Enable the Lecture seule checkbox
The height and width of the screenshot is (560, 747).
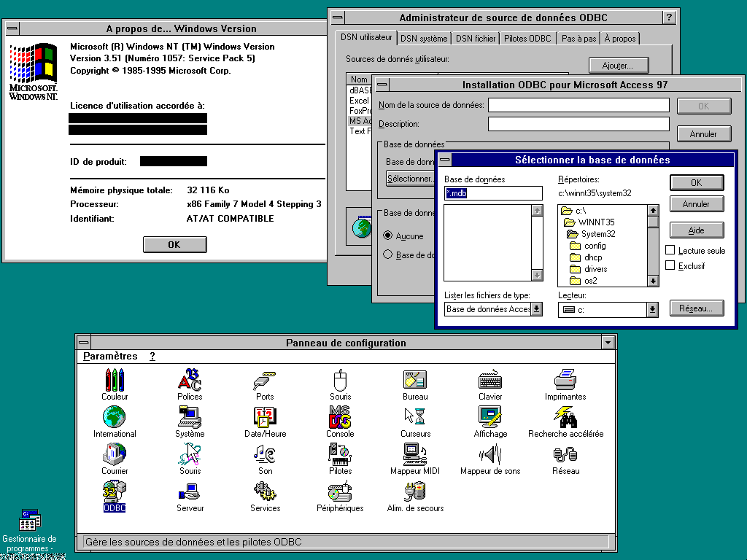670,251
